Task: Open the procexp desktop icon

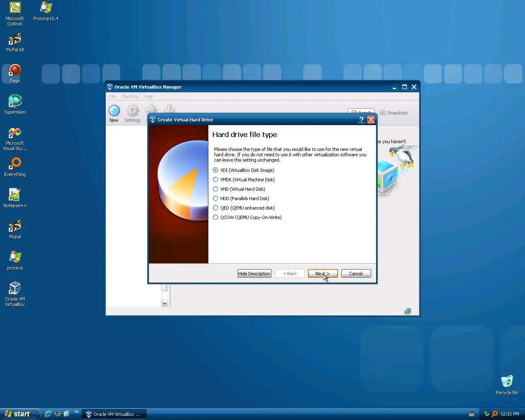Action: point(15,261)
